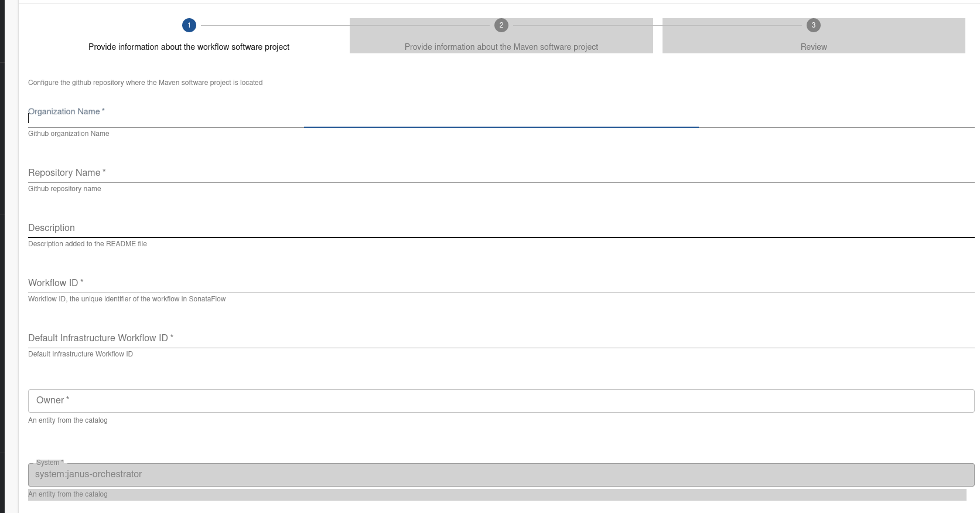Select the Default Infrastructure Workflow ID field
The image size is (980, 513).
(501, 338)
